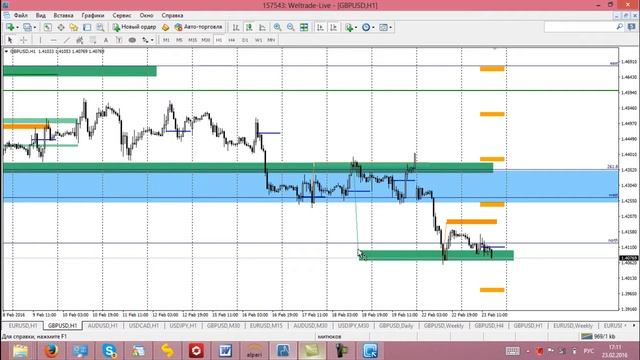Switch chart to line chart
Screen dimensions: 640x360
[262, 27]
